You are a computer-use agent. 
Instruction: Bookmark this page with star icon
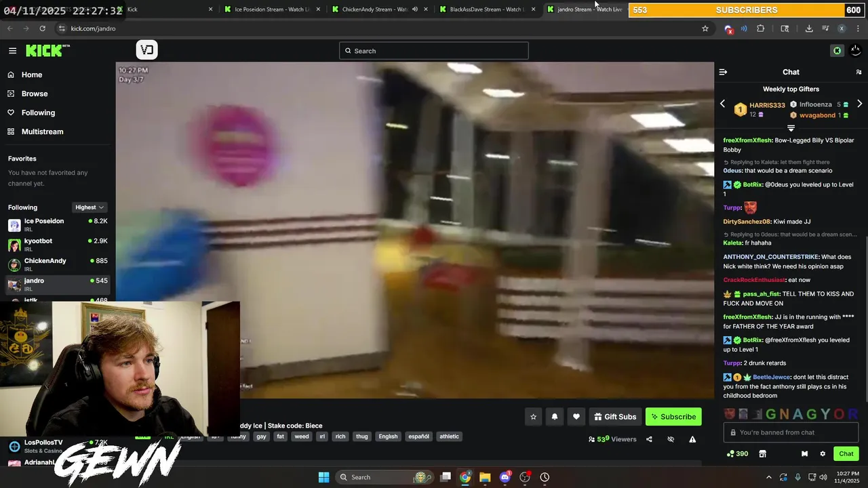[x=705, y=28]
